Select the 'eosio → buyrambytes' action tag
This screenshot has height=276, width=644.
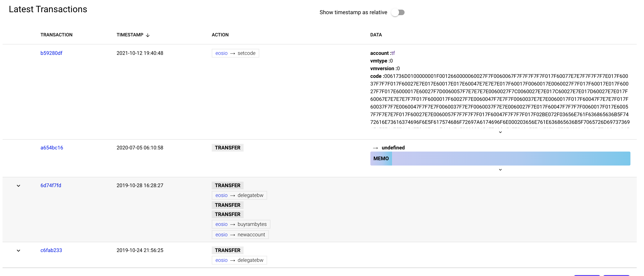point(241,224)
